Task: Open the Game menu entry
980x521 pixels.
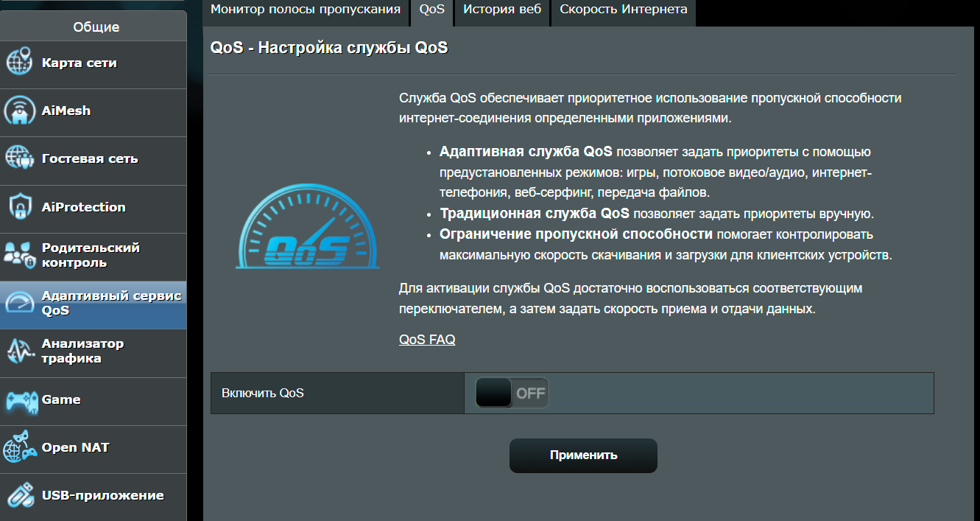Action: pyautogui.click(x=94, y=400)
